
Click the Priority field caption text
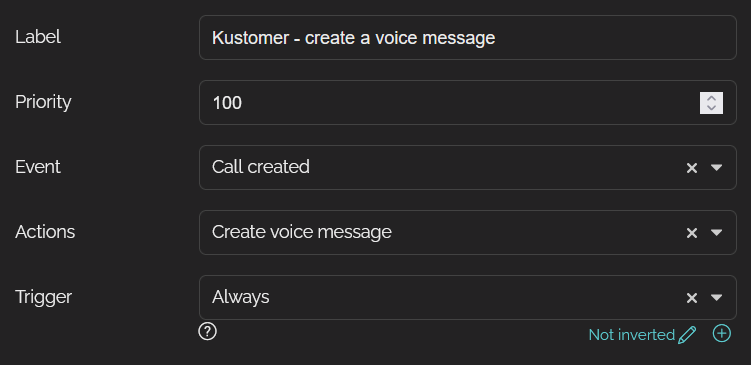pos(43,102)
